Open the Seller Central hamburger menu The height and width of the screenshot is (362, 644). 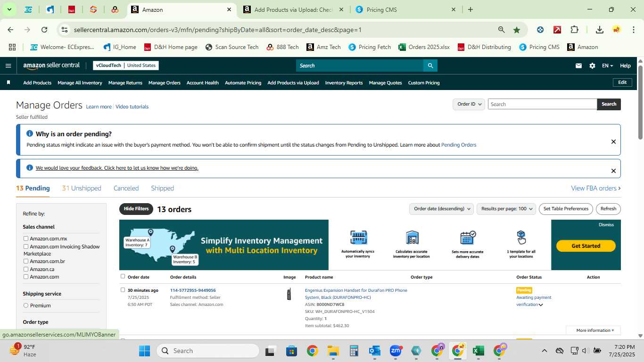8,66
